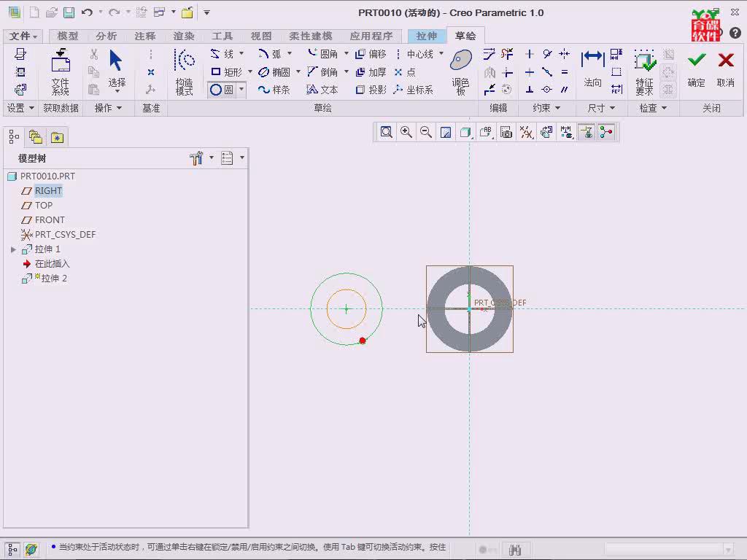Toggle datum display filters icon
Screen dimensions: 747x560
527,132
